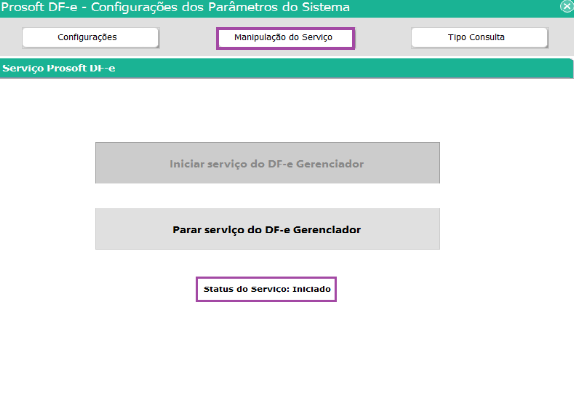Open the Tipo Consulta tab
This screenshot has height=394, width=575.
click(x=480, y=37)
